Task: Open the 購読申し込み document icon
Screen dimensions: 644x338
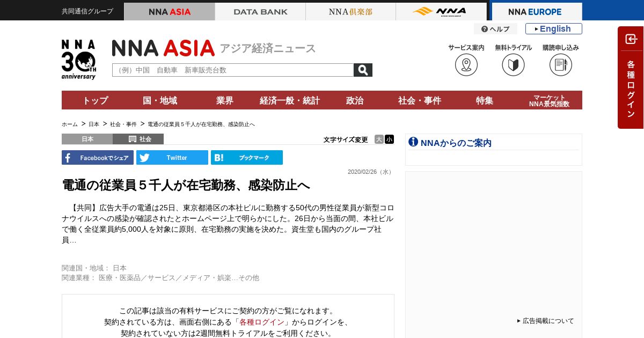Action: 561,65
